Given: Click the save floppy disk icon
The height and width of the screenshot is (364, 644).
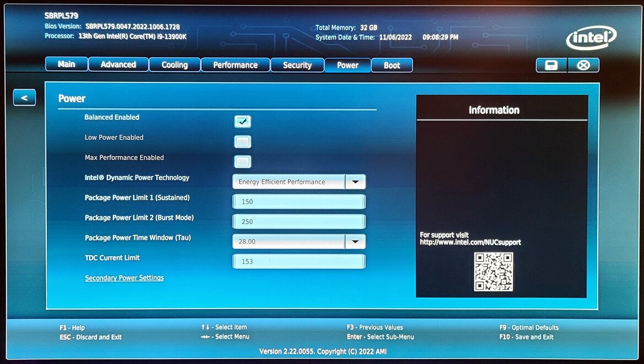Looking at the screenshot, I should [x=551, y=65].
